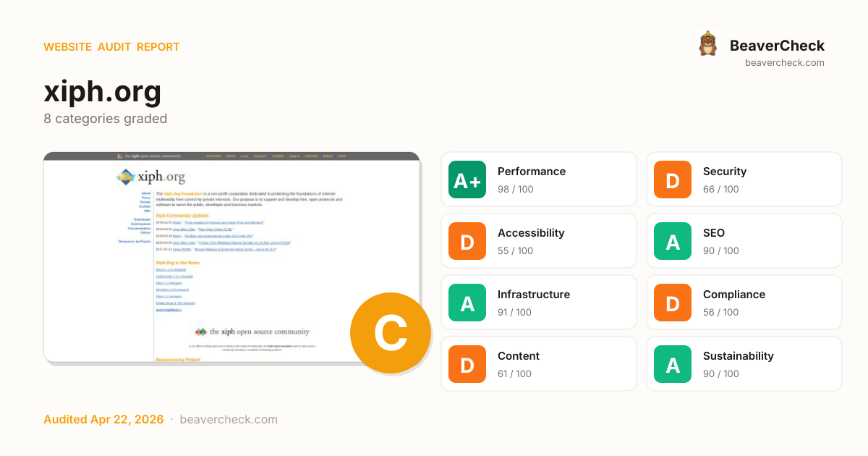Image resolution: width=868 pixels, height=456 pixels.
Task: Select the D Content grade badge
Action: (x=467, y=364)
